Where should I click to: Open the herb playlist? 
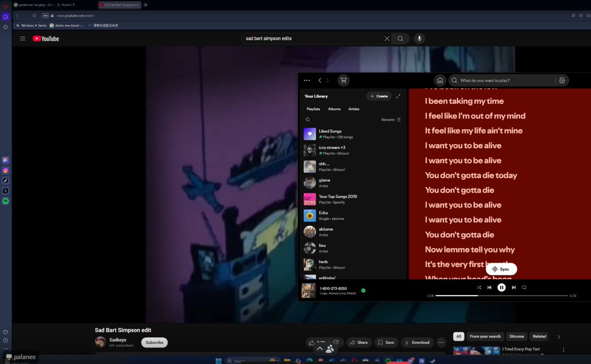[x=353, y=264]
